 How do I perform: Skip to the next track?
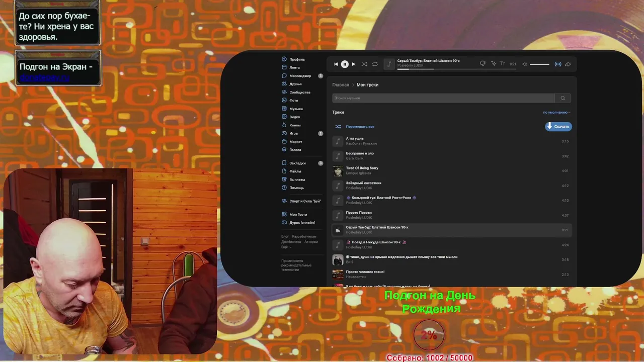click(353, 64)
